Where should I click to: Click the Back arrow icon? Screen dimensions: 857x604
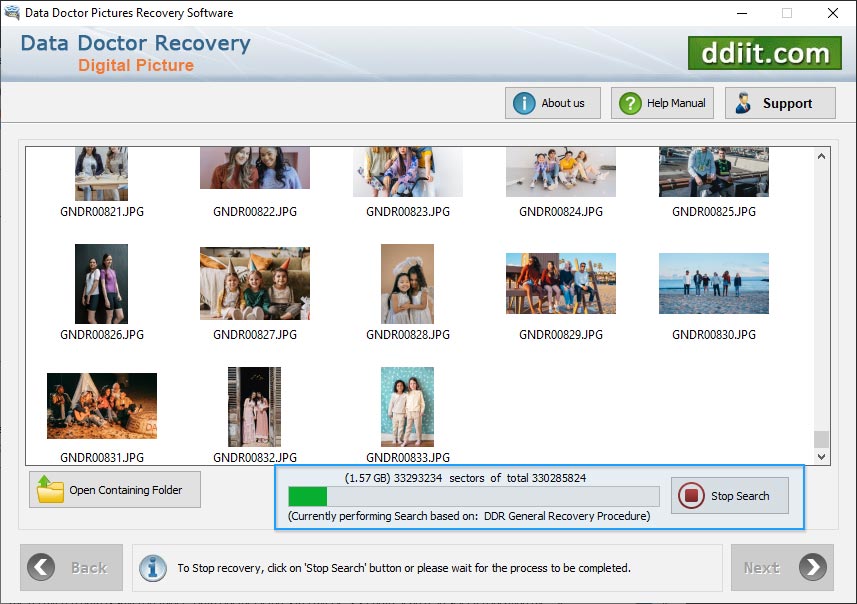click(x=41, y=567)
